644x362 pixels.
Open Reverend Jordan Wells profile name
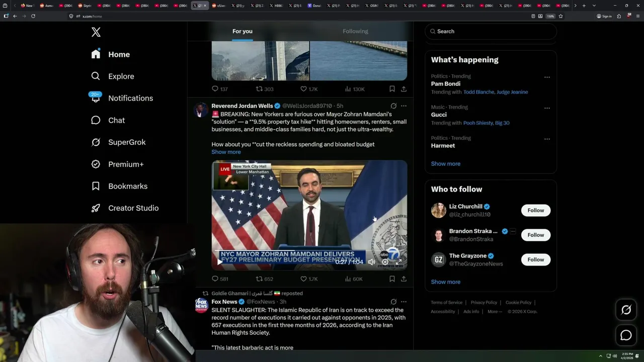pyautogui.click(x=242, y=106)
